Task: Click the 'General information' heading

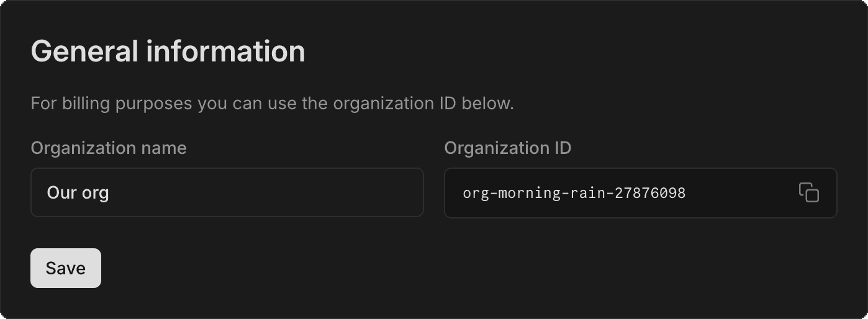Action: coord(168,52)
